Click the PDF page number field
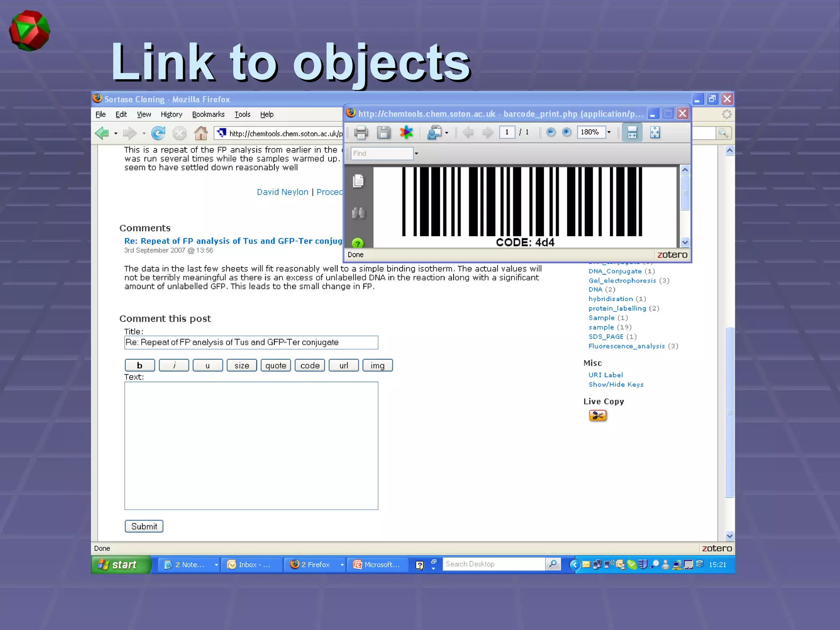840x630 pixels. (507, 132)
